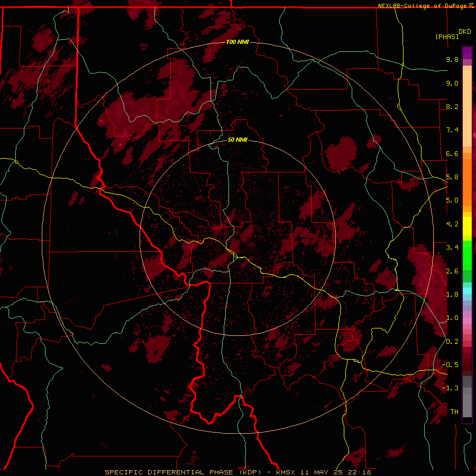Viewport: 476px width, 476px height.
Task: Click the 0.2 legend value
Action: click(x=452, y=342)
